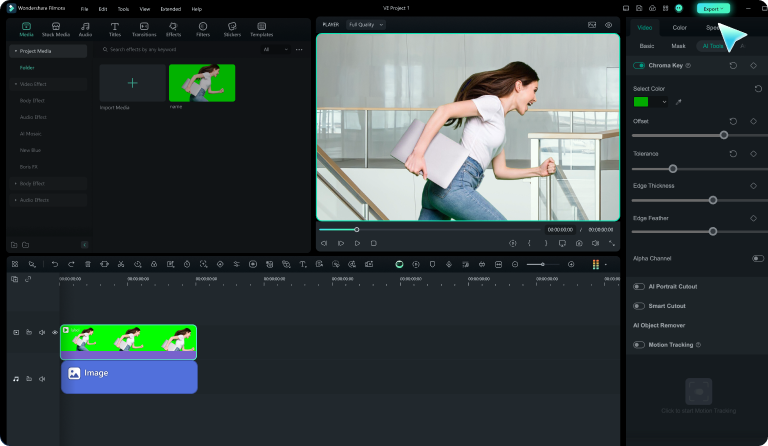Enable the Alpha Channel toggle
768x446 pixels.
pyautogui.click(x=757, y=258)
